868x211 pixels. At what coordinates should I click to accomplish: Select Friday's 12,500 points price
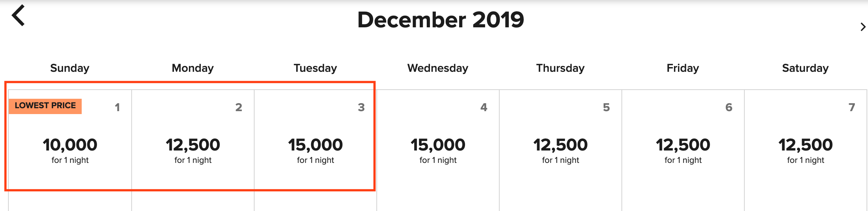[683, 145]
